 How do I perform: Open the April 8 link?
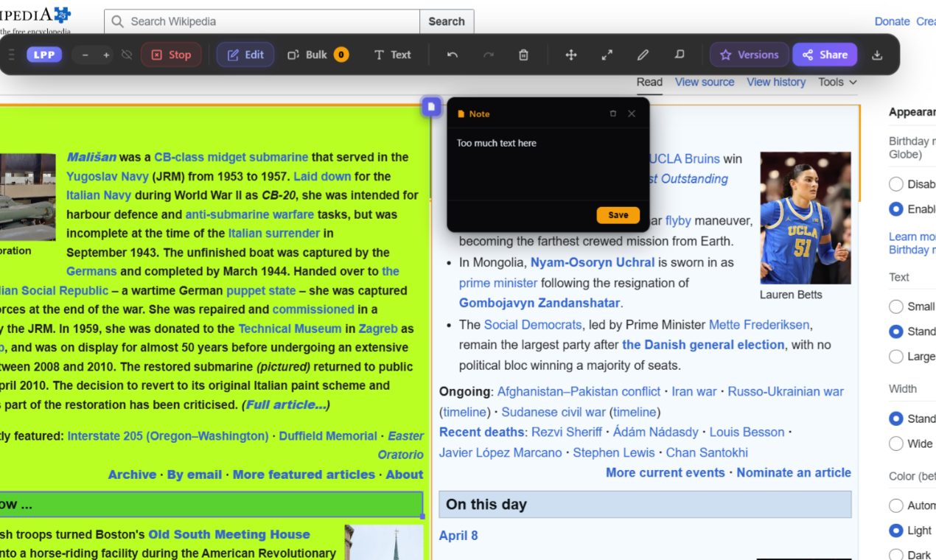point(458,536)
